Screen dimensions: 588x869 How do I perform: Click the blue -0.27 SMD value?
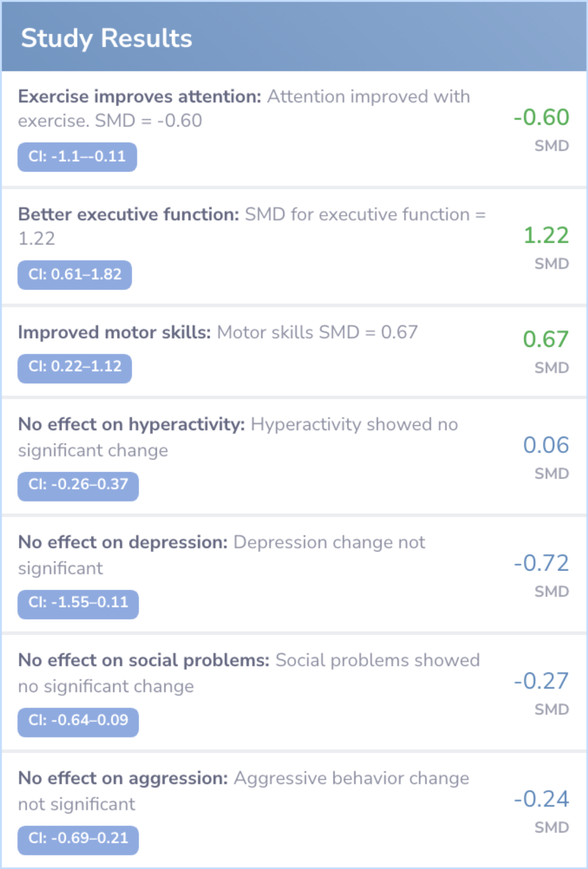(x=541, y=681)
